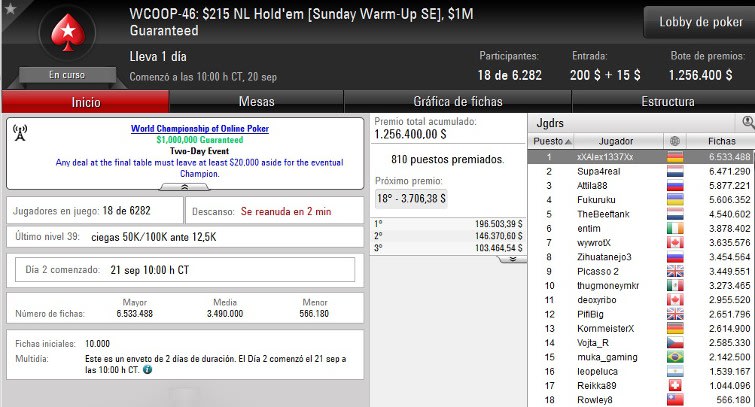Click the Russian flag beside Zihuatanejo3
The image size is (755, 407).
coord(675,257)
